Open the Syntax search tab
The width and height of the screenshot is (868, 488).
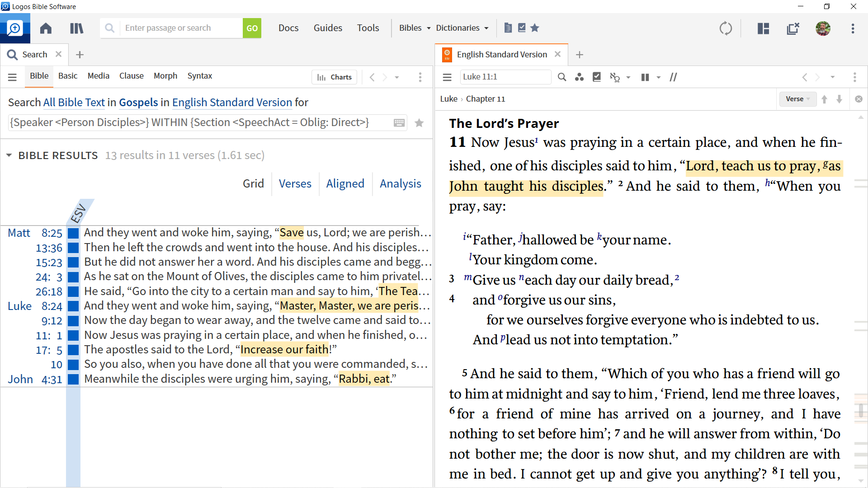(199, 75)
